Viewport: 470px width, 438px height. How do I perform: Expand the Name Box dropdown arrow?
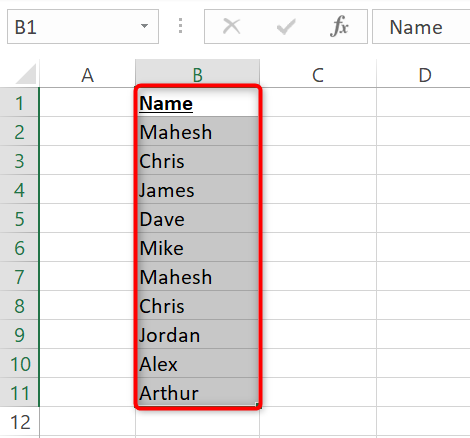[x=144, y=26]
